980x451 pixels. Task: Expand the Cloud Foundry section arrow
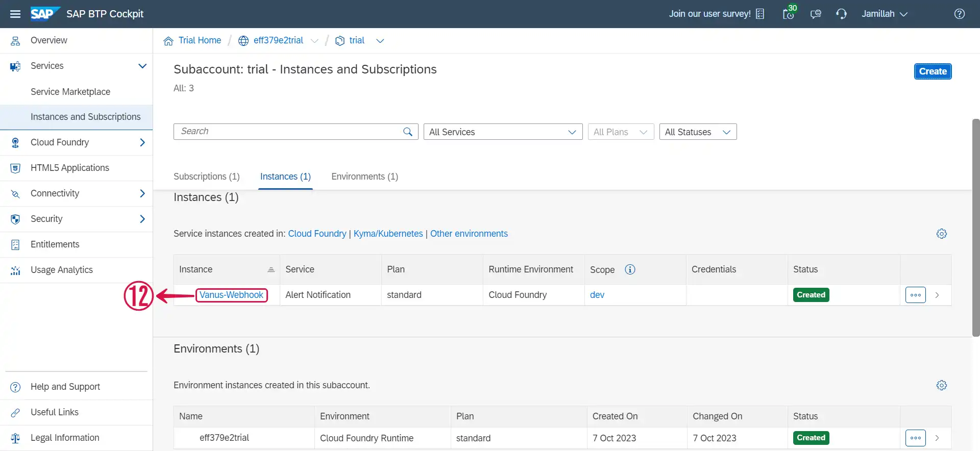pyautogui.click(x=142, y=142)
